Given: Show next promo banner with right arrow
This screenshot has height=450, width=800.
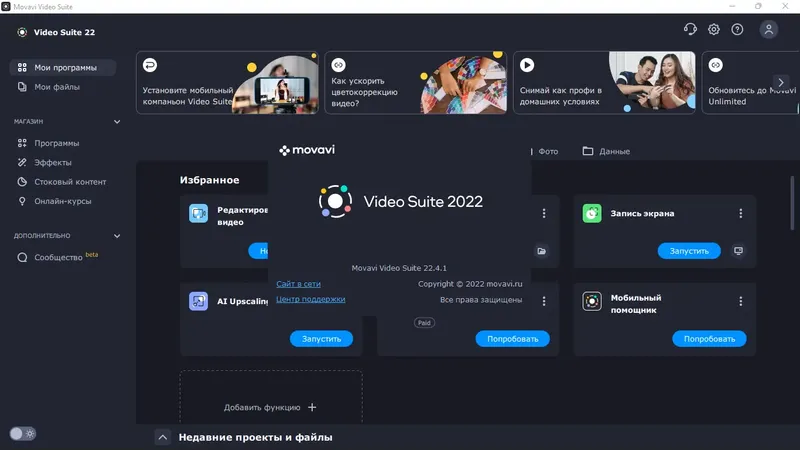Looking at the screenshot, I should [781, 82].
